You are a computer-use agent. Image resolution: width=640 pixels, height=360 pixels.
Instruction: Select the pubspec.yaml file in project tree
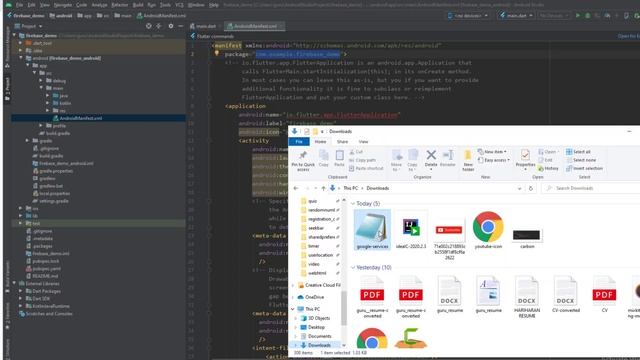(x=46, y=269)
